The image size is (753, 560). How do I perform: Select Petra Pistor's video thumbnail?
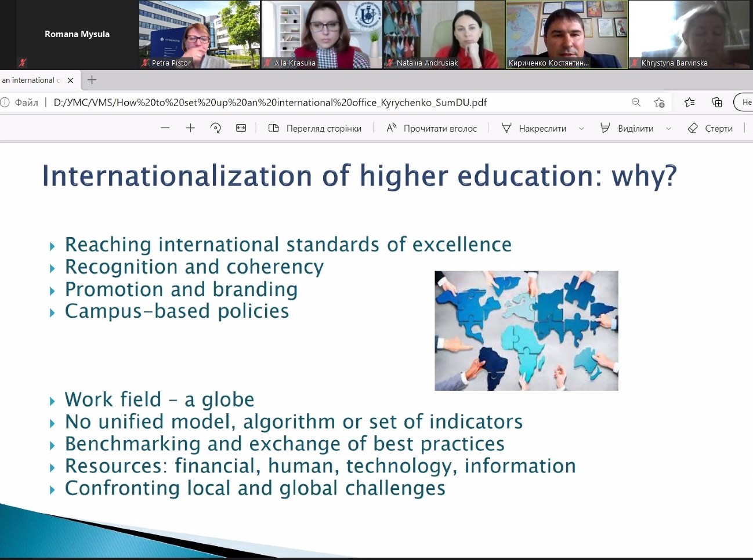[199, 35]
